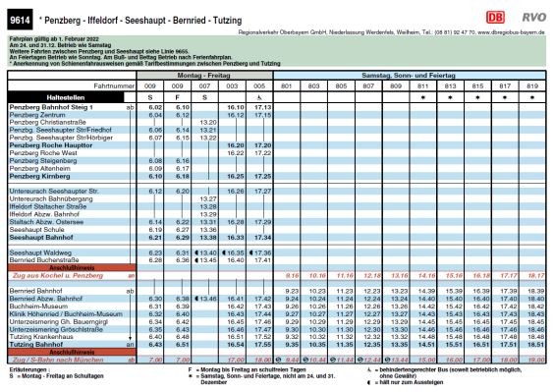Click trip number 003 in the header

232,85
